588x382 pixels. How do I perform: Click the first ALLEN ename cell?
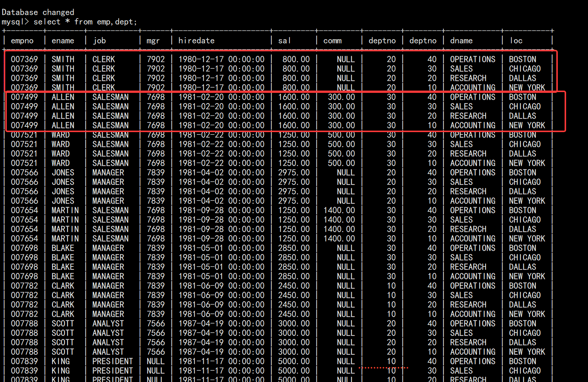coord(63,97)
